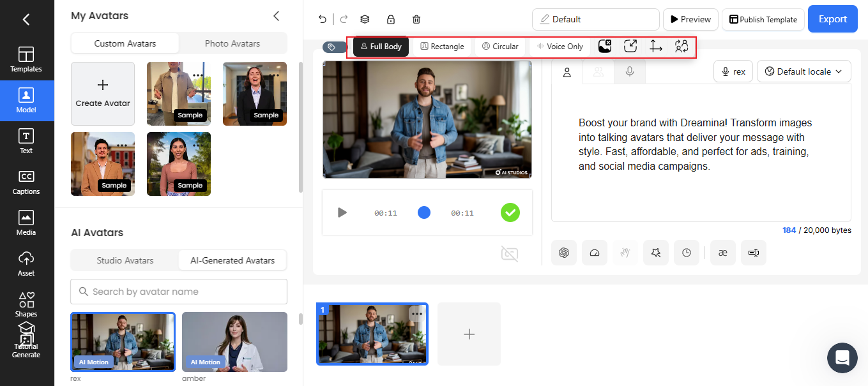The image size is (868, 386).
Task: Click the blue Export button
Action: (832, 19)
